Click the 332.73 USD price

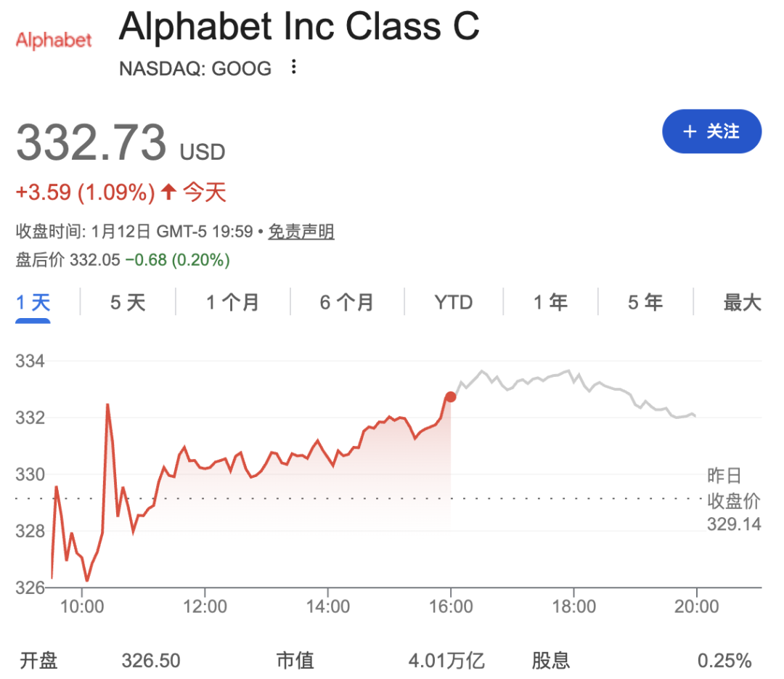click(92, 142)
